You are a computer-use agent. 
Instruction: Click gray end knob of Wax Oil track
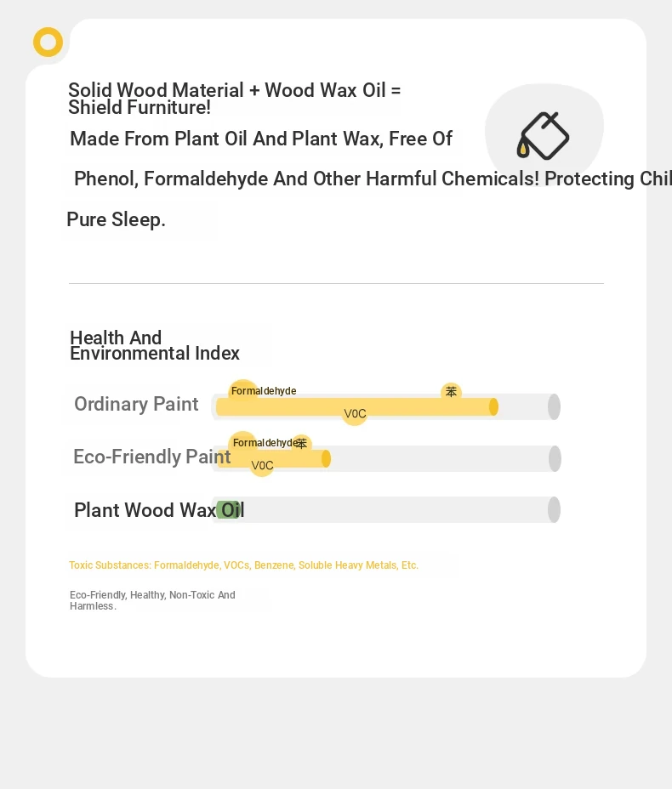click(555, 510)
